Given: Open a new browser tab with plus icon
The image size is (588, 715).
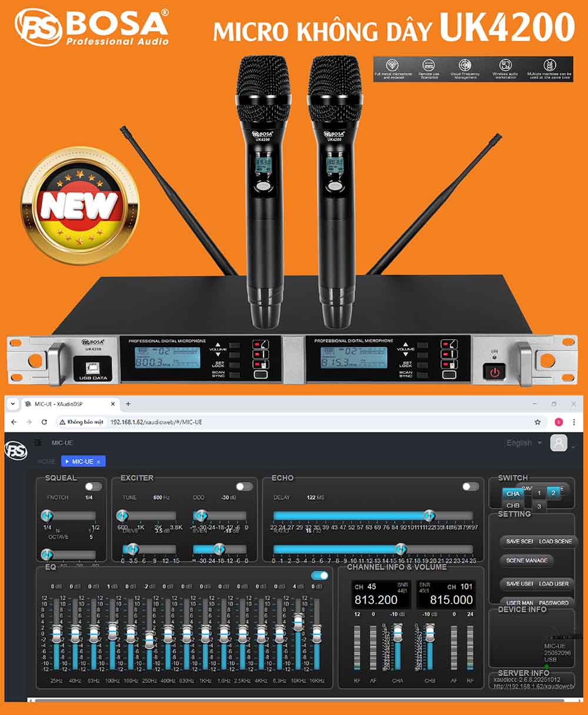Looking at the screenshot, I should click(x=128, y=404).
